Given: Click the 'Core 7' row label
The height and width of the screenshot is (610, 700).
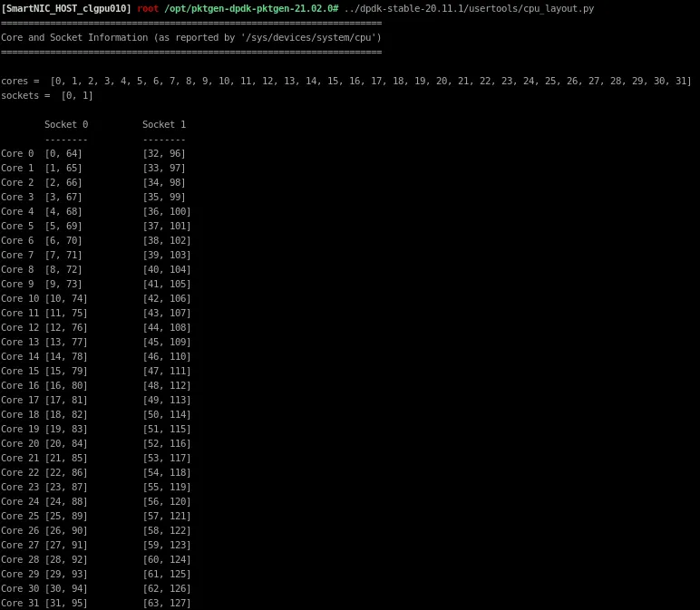Looking at the screenshot, I should (17, 255).
